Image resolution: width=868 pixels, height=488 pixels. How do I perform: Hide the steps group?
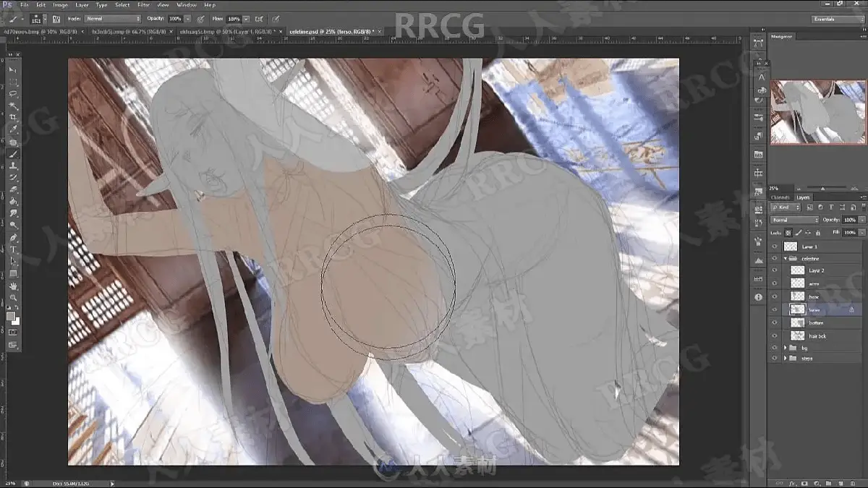click(x=775, y=358)
